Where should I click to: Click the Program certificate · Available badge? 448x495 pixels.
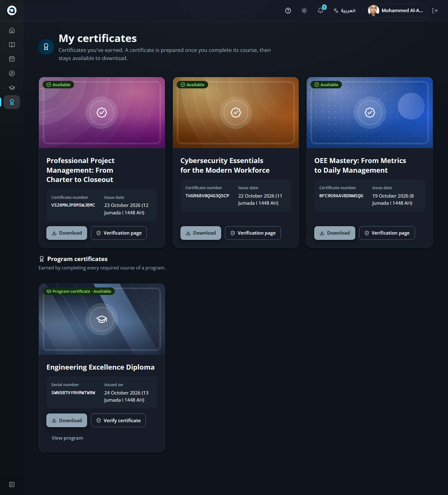click(79, 291)
